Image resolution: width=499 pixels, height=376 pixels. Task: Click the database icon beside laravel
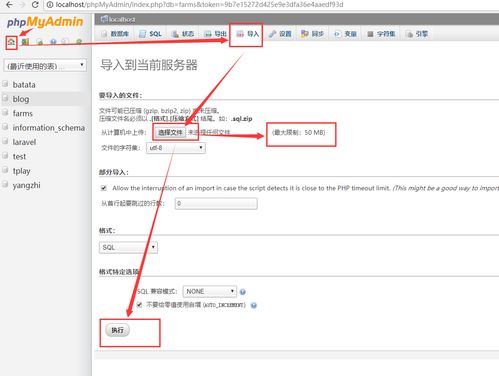(x=5, y=141)
